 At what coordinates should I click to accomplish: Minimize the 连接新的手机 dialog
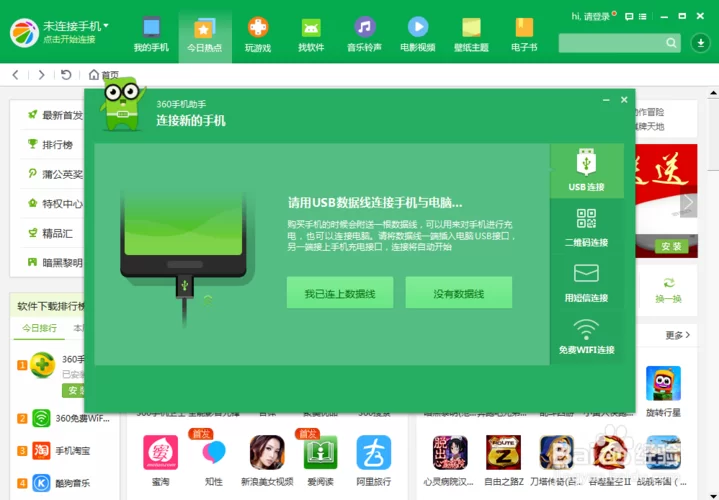(x=606, y=100)
